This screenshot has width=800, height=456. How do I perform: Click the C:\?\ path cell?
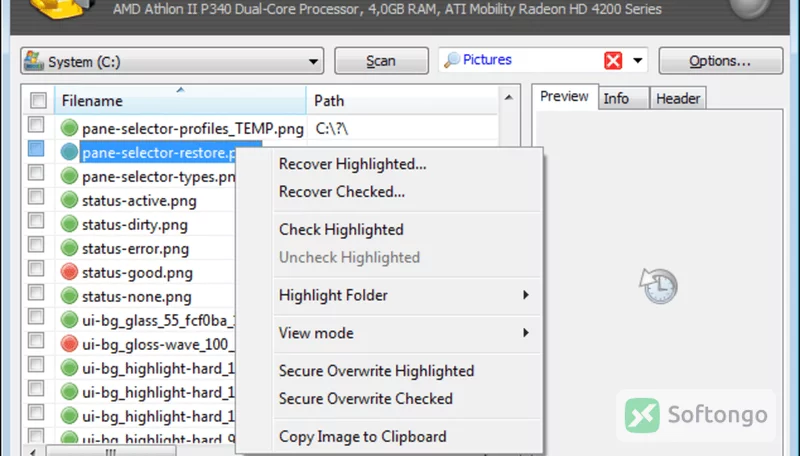click(x=332, y=129)
